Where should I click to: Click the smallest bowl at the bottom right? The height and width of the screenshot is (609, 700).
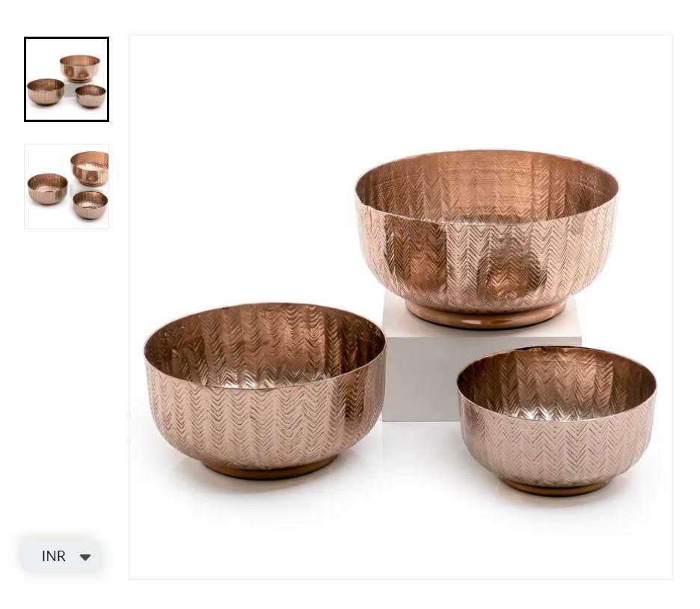coord(556,421)
